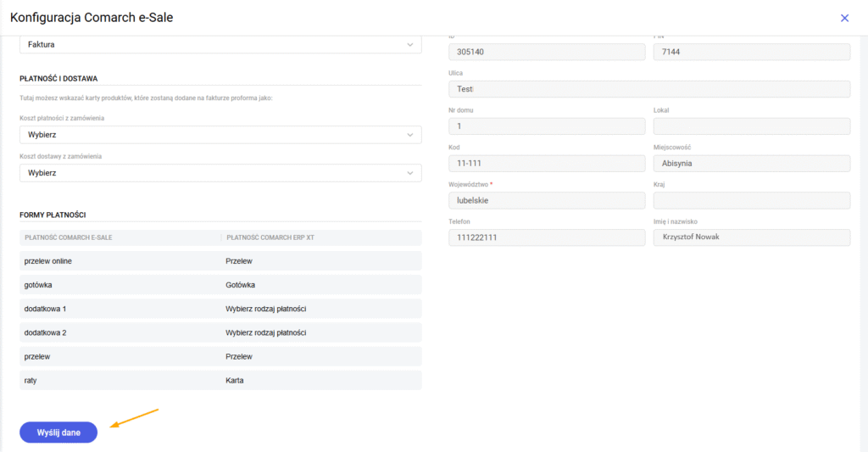Click the PIN field with 7144
The image size is (868, 452).
tap(752, 52)
